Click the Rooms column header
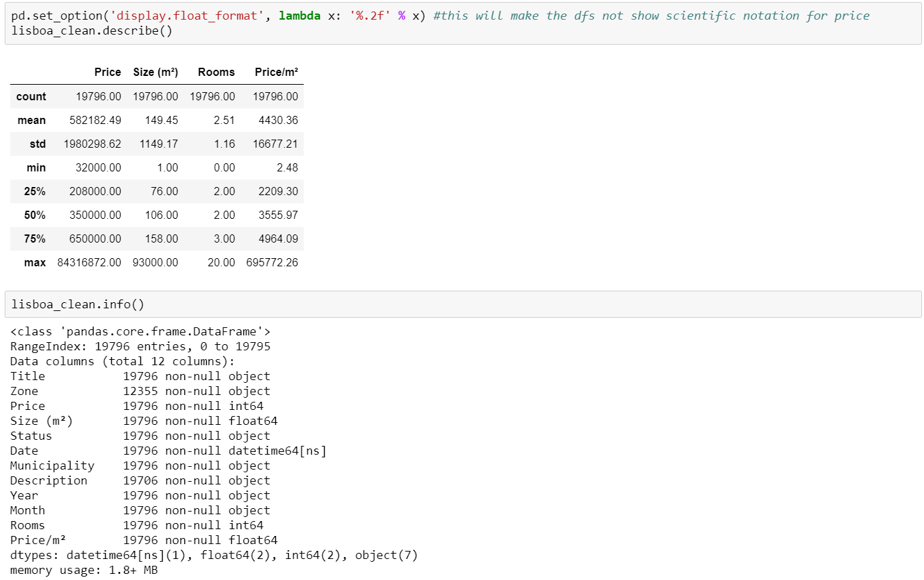 coord(216,72)
